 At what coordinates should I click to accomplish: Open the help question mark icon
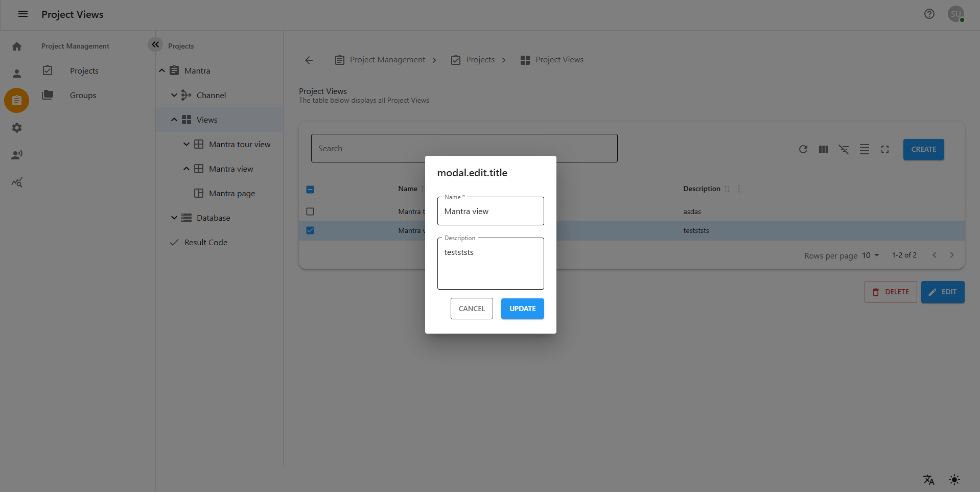point(929,14)
